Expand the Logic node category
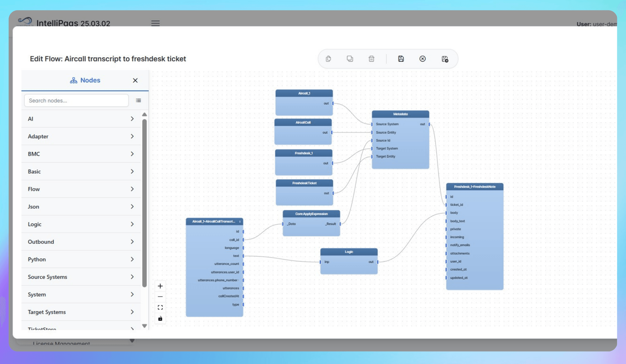626x364 pixels. pos(81,224)
